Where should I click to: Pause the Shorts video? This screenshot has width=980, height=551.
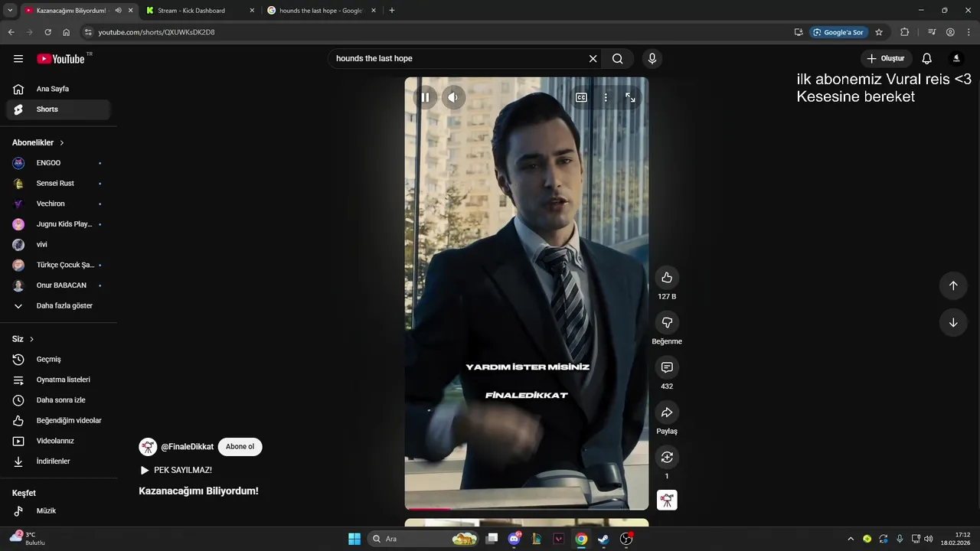click(x=425, y=97)
